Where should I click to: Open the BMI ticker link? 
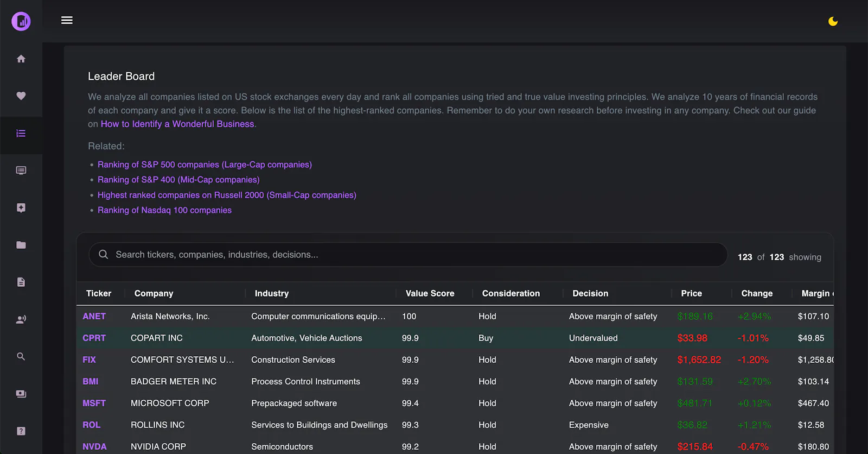(x=90, y=381)
